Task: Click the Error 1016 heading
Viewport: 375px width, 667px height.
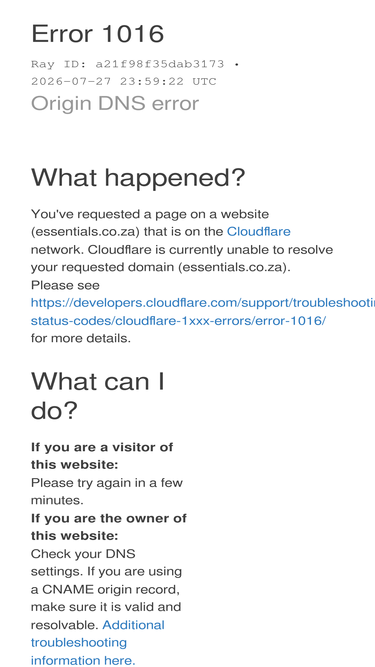Action: [x=98, y=34]
